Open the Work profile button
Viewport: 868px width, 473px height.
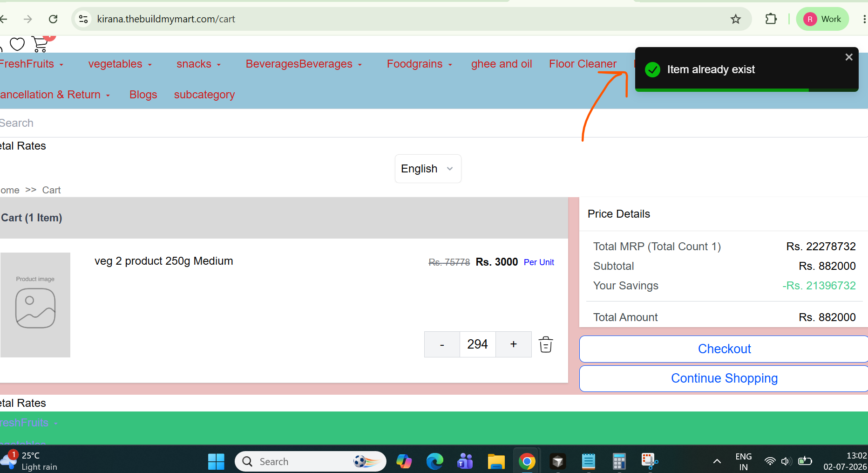coord(823,19)
